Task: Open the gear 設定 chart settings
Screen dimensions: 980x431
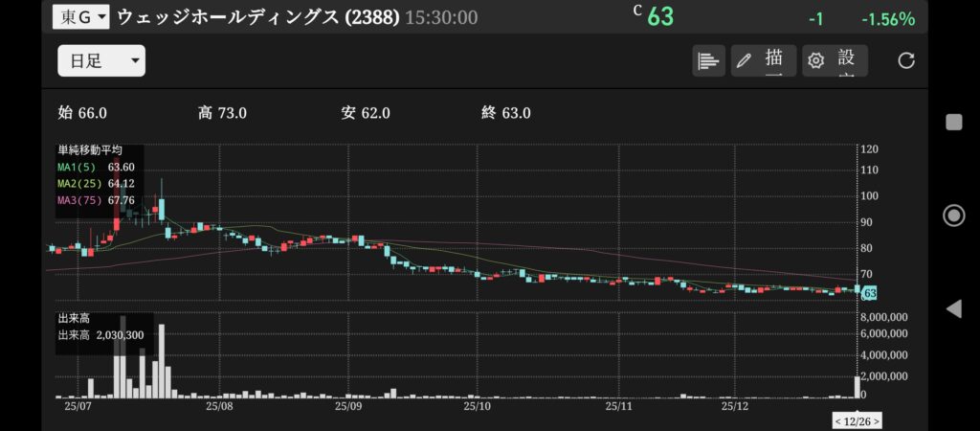Action: click(x=834, y=61)
